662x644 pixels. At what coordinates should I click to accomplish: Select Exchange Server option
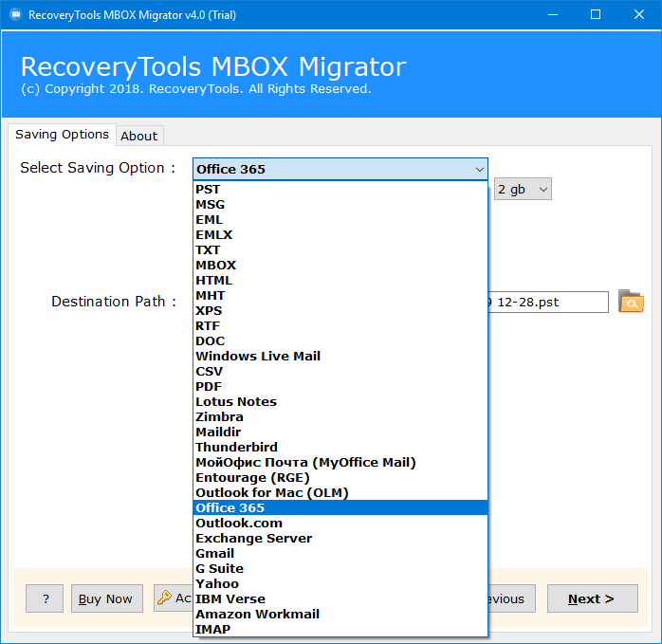(340, 539)
